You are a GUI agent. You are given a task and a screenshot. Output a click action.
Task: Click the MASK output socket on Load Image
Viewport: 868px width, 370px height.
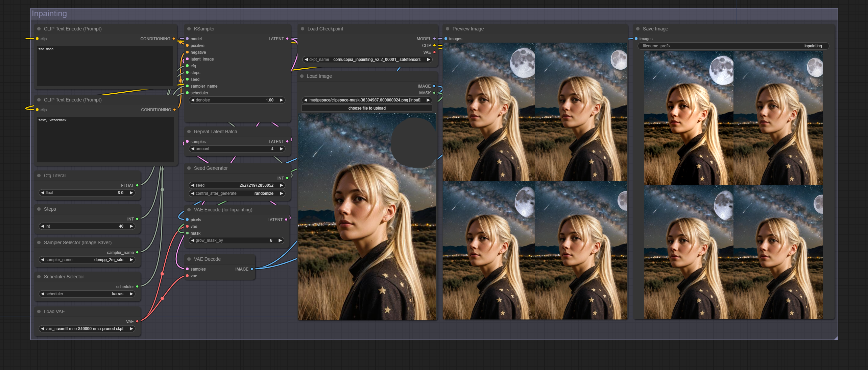pyautogui.click(x=434, y=93)
